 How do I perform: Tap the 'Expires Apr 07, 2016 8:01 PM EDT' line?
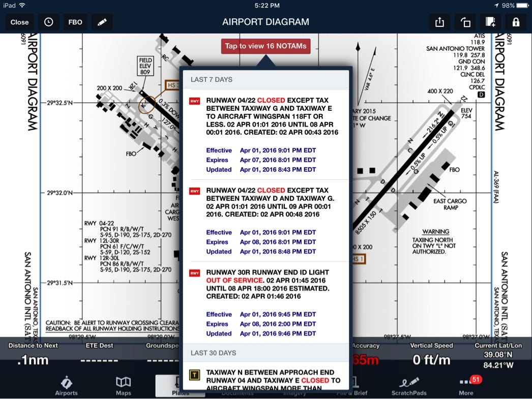pos(261,160)
